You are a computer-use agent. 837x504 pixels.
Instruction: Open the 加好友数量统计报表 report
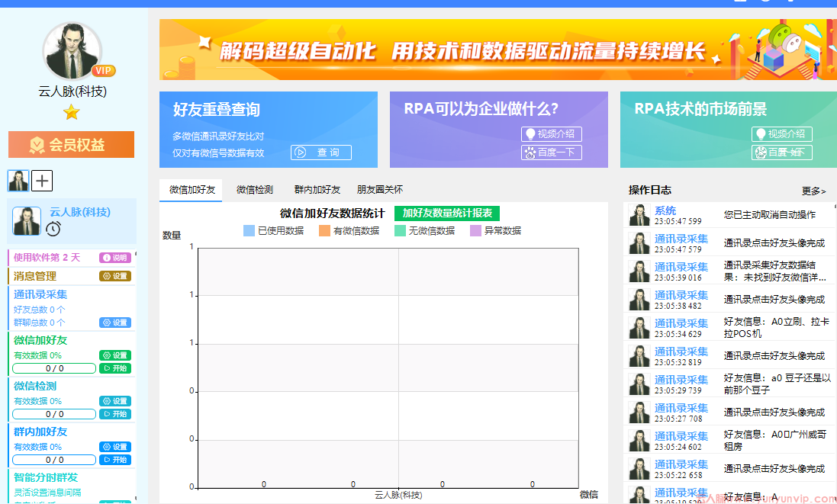447,213
